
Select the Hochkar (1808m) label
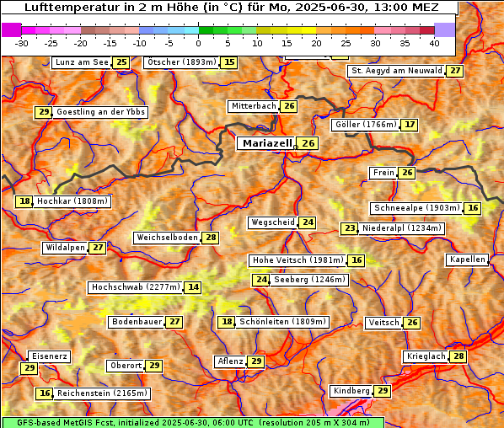tap(72, 201)
